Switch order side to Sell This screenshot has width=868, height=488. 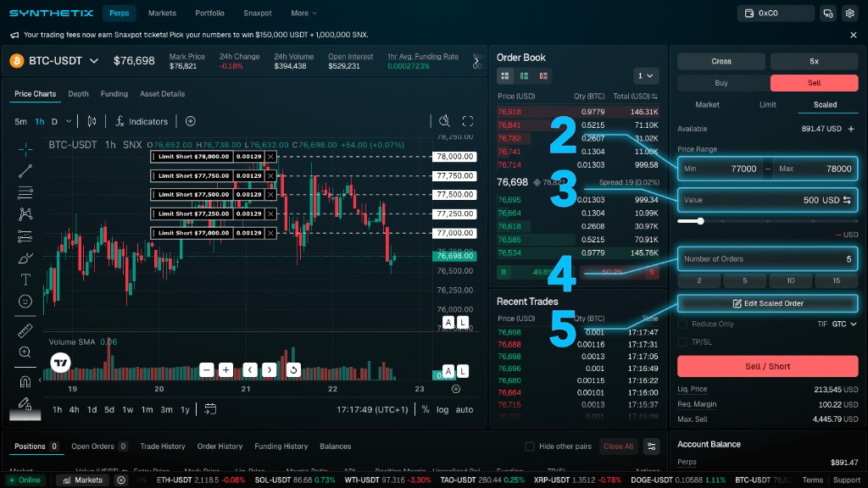tap(815, 83)
